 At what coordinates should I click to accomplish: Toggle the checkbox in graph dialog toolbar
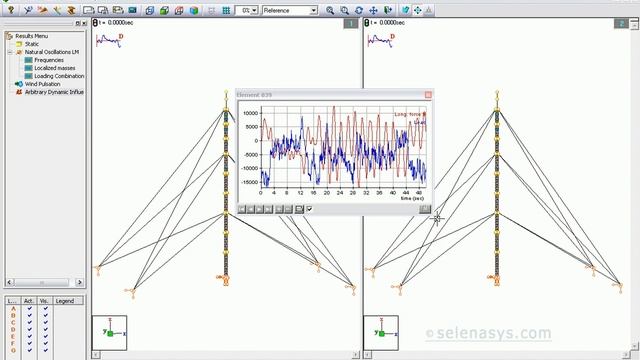point(309,209)
